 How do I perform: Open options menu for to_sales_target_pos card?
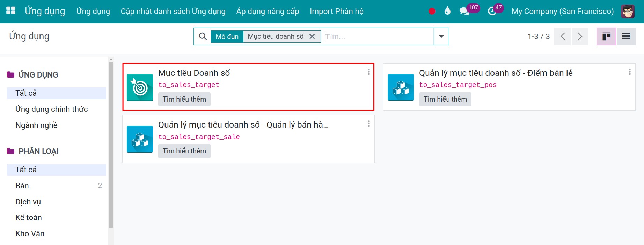(630, 72)
